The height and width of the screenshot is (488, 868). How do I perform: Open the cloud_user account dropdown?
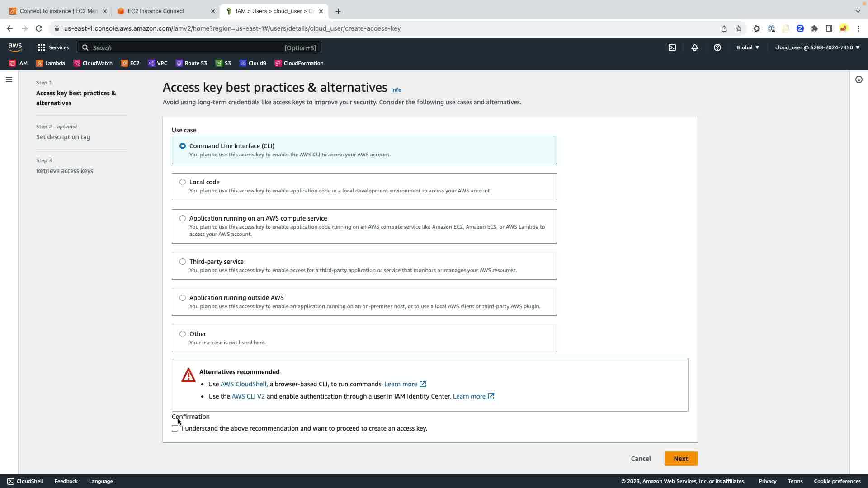(817, 47)
